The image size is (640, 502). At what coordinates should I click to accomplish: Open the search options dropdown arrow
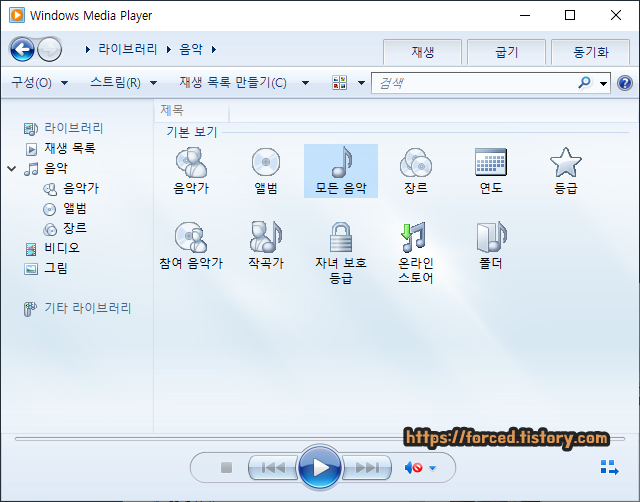click(603, 84)
